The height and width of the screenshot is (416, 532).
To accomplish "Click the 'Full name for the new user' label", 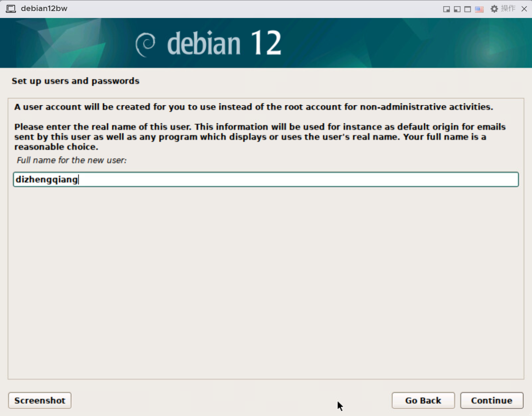I will point(72,160).
